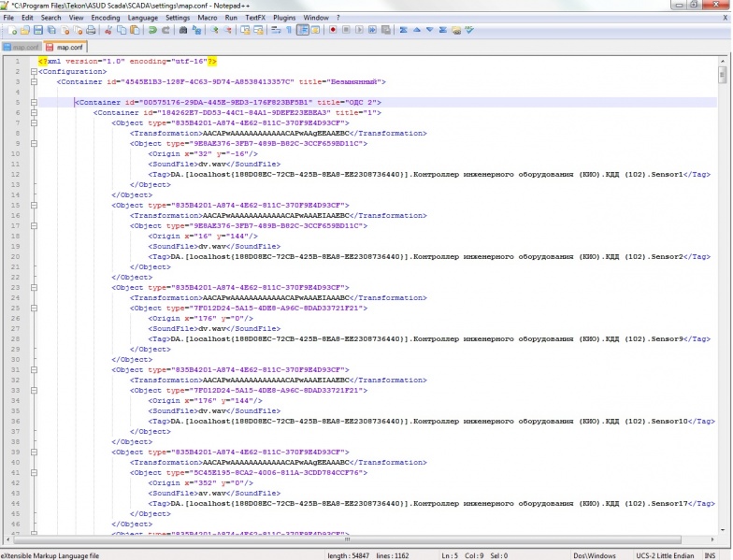Screen dimensions: 733x560
Task: Toggle the Show Indent Guide button
Action: click(x=303, y=30)
